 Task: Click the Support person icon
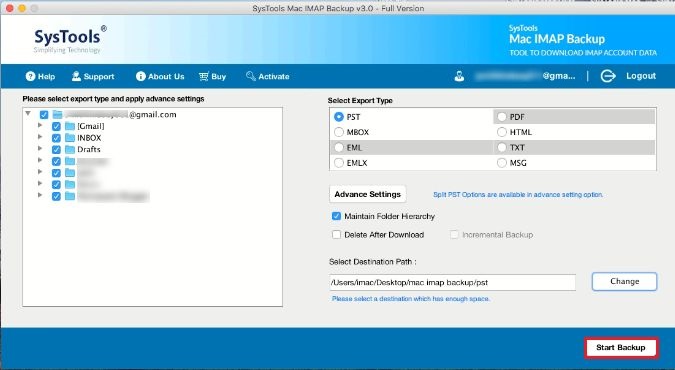pyautogui.click(x=76, y=76)
